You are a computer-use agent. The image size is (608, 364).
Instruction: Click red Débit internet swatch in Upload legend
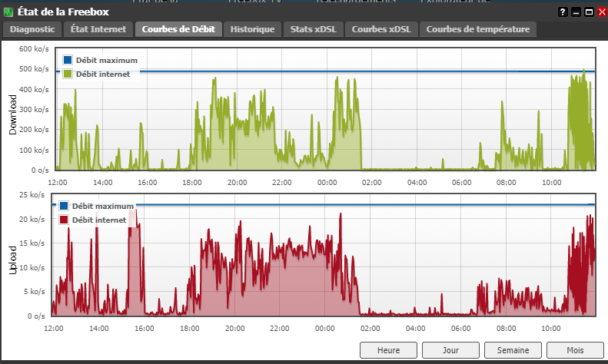coord(64,220)
